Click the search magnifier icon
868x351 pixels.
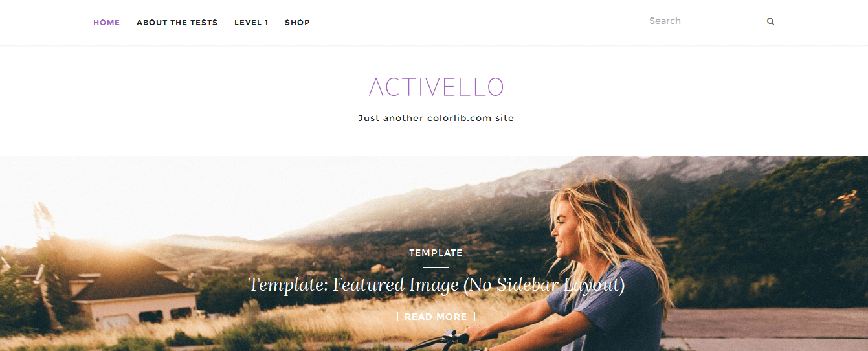770,21
